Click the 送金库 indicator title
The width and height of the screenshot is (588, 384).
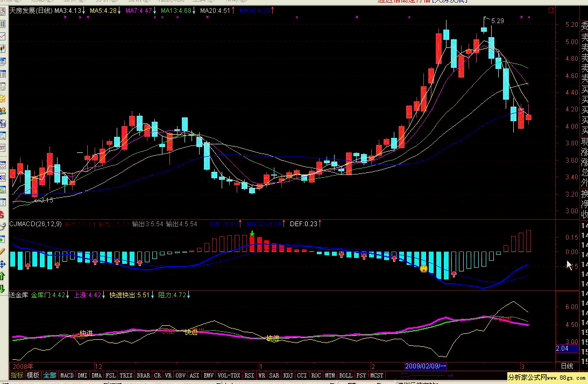tap(19, 295)
